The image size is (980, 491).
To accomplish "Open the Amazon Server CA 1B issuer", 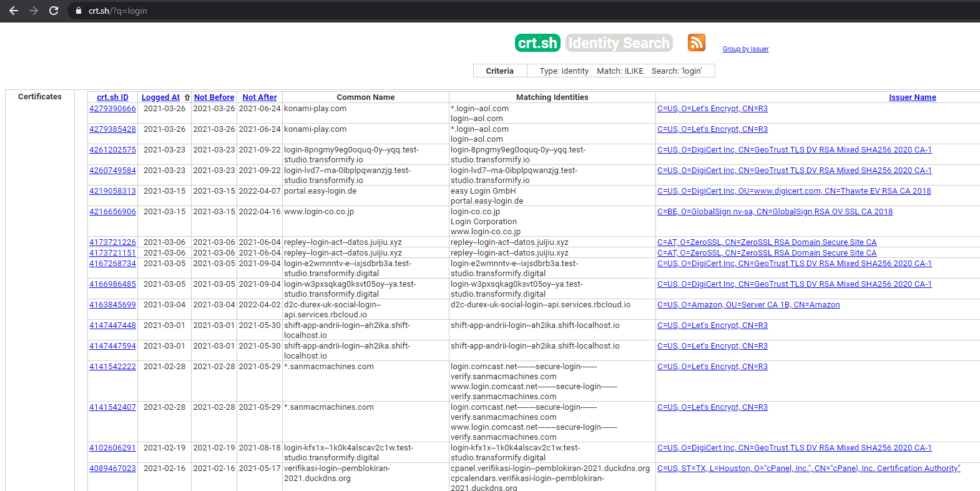I will point(748,305).
